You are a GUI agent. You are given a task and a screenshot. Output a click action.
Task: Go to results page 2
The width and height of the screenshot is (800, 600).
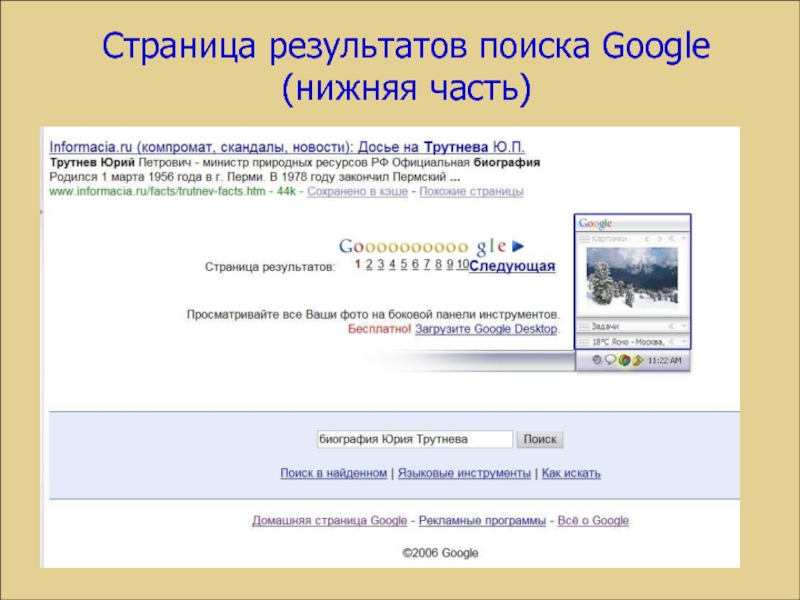pyautogui.click(x=369, y=264)
